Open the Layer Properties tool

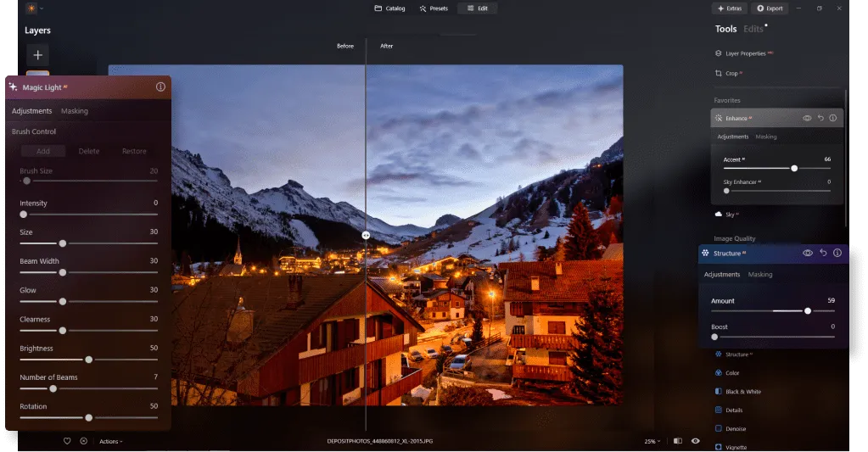coord(744,53)
